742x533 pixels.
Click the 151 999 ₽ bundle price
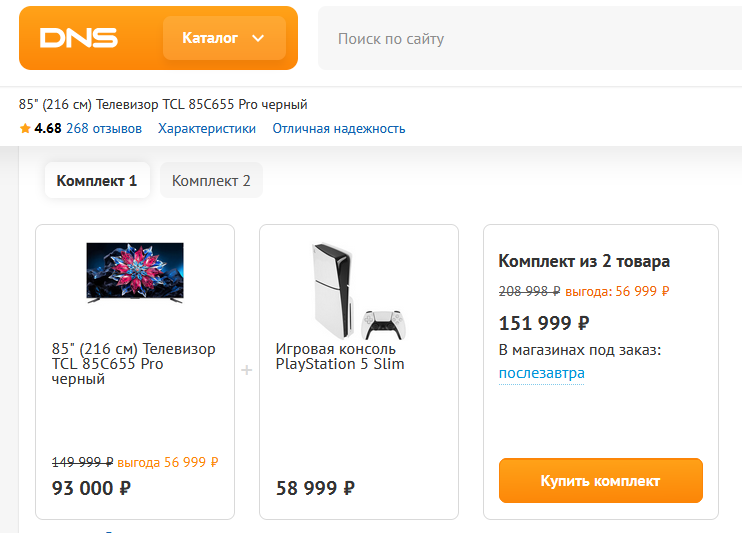[543, 323]
